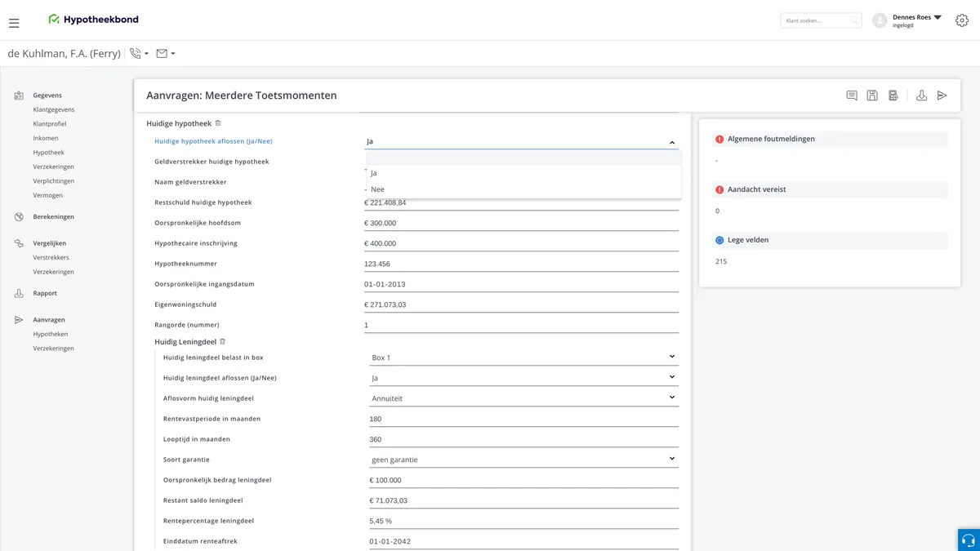Viewport: 980px width, 551px height.
Task: Delete Huidige hypotheek with its trash icon
Action: (218, 123)
